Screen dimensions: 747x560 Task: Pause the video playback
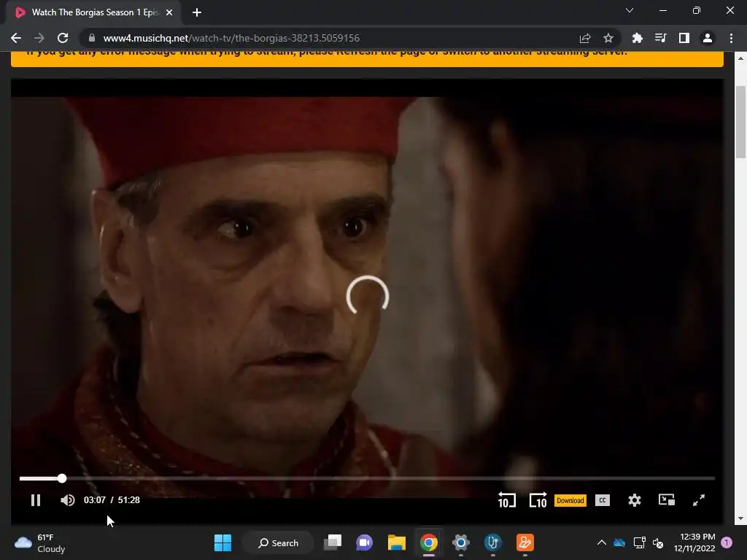pos(36,500)
